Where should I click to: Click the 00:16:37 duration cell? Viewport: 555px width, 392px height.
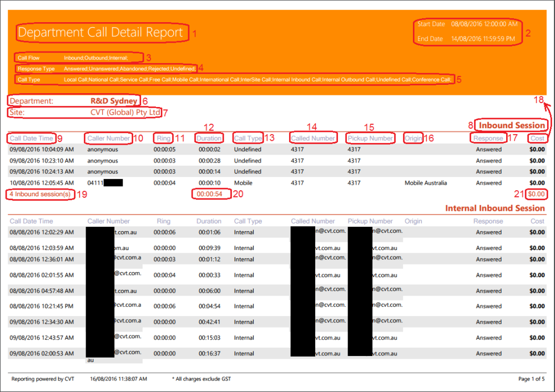(x=210, y=354)
